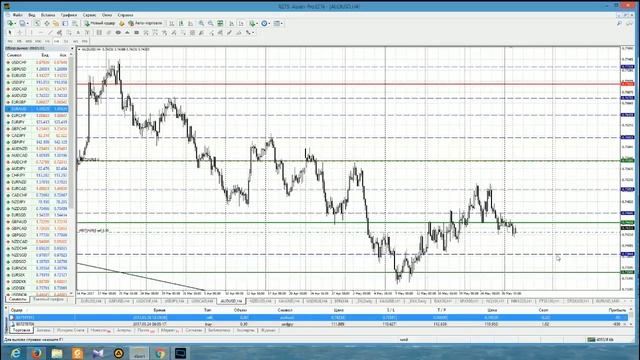The image size is (640, 360).
Task: Switch to Журнал terminal tab
Action: pyautogui.click(x=268, y=330)
